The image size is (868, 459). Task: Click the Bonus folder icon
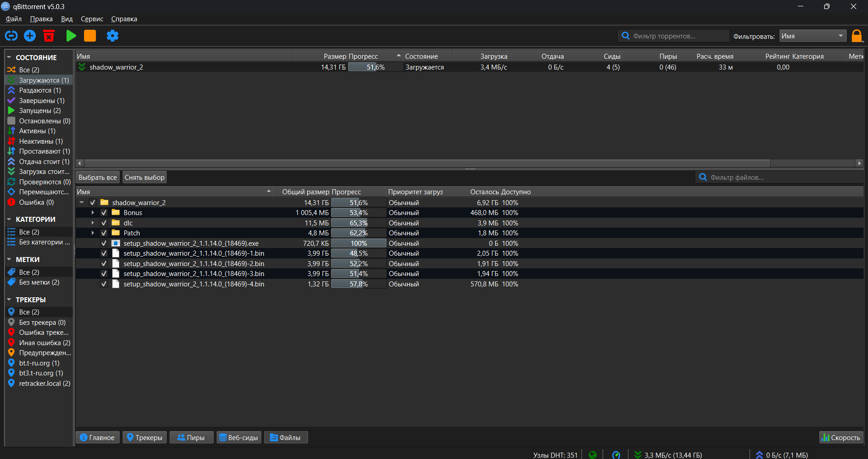coord(116,212)
